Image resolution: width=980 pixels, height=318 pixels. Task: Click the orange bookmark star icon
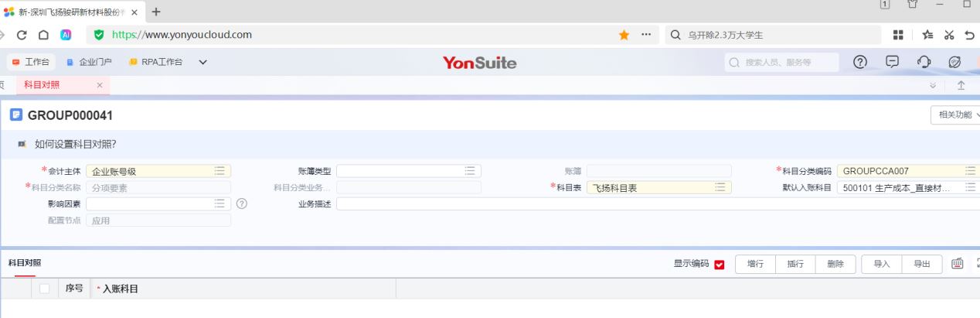pyautogui.click(x=623, y=35)
